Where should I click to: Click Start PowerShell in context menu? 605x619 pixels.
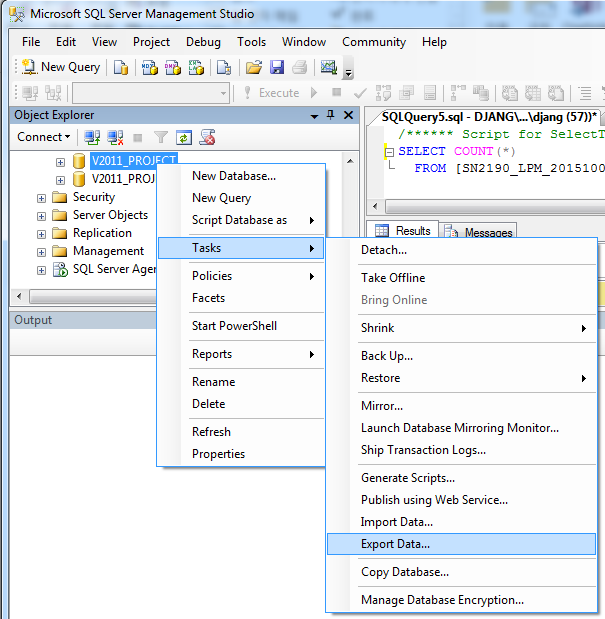pos(241,326)
